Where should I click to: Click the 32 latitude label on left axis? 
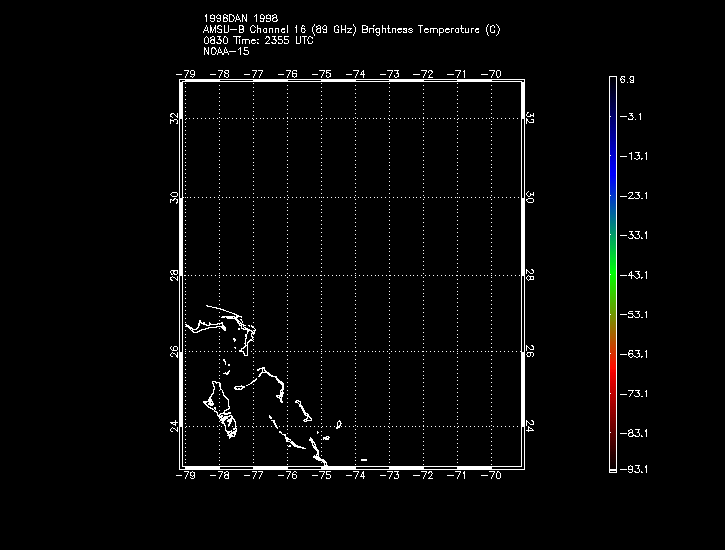click(174, 118)
